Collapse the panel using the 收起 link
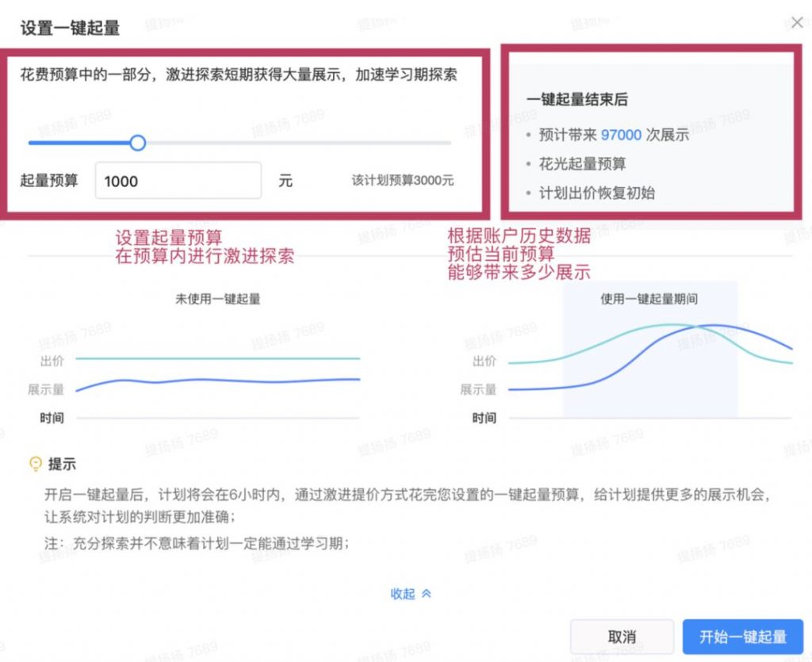This screenshot has width=812, height=662. 403,593
